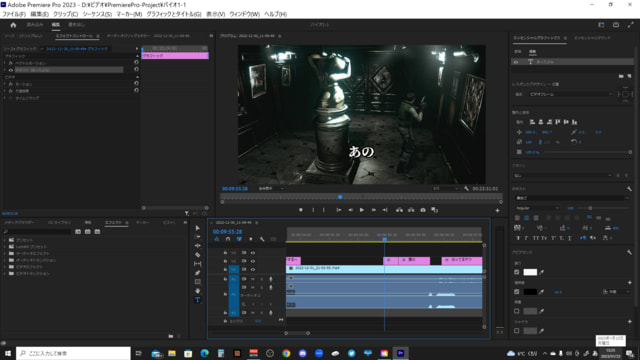Toggle the fill checkbox in Appearance

tap(517, 272)
